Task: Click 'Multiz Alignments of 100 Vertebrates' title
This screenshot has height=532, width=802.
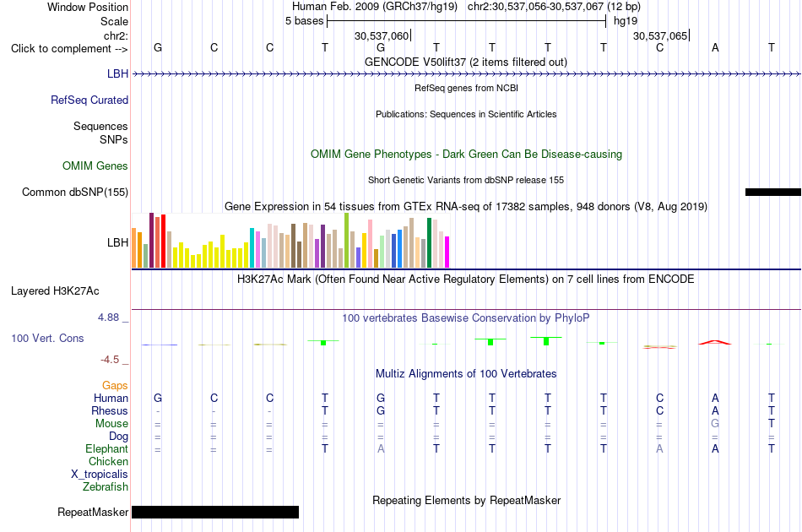Action: [466, 374]
